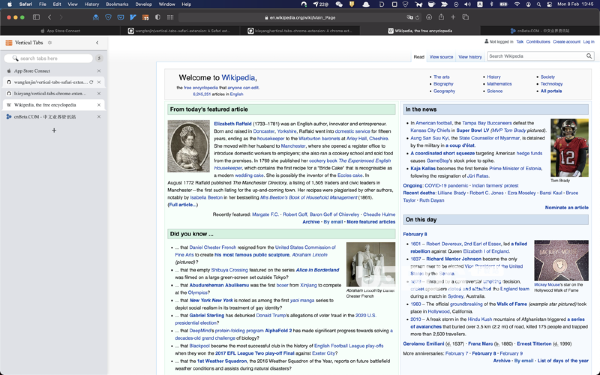Open Spotlight search in menu bar
The image size is (600, 375).
point(539,5)
